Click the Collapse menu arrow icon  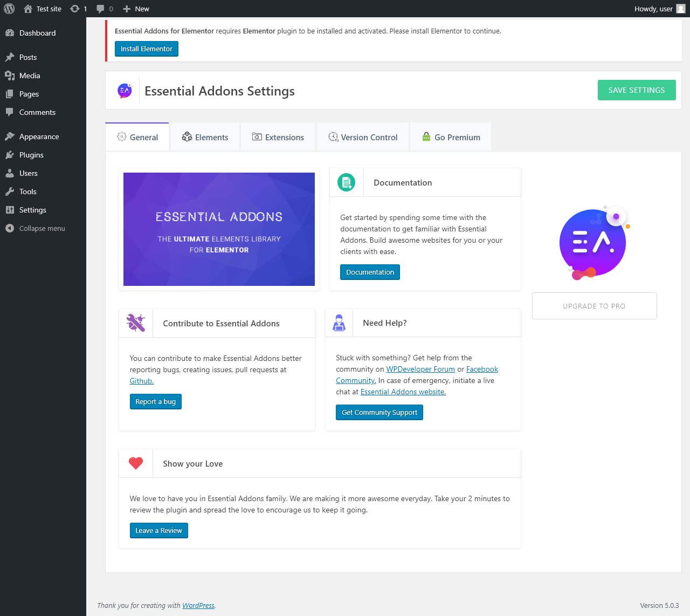[x=10, y=228]
